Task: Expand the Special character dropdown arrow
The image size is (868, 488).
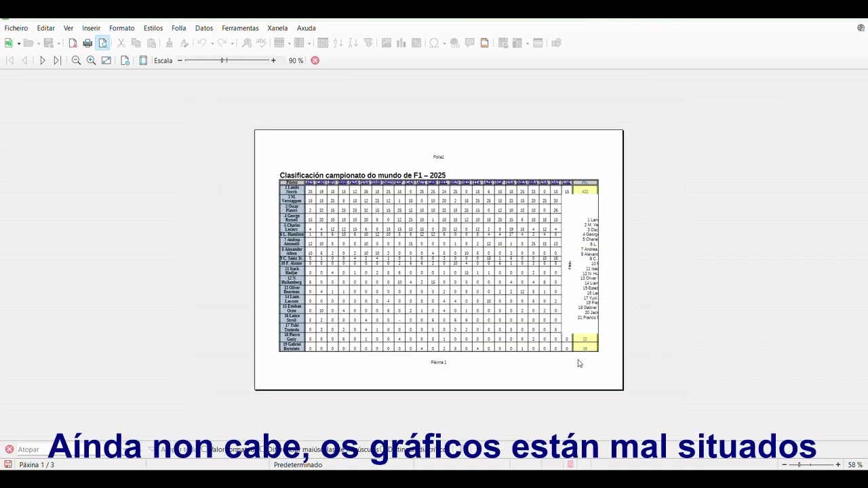Action: point(444,43)
